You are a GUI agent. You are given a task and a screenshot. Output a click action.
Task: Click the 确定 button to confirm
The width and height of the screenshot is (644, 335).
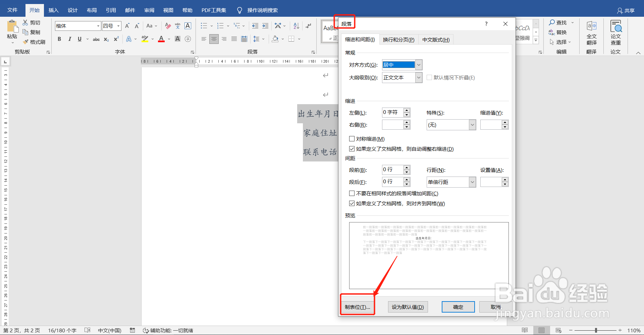458,307
